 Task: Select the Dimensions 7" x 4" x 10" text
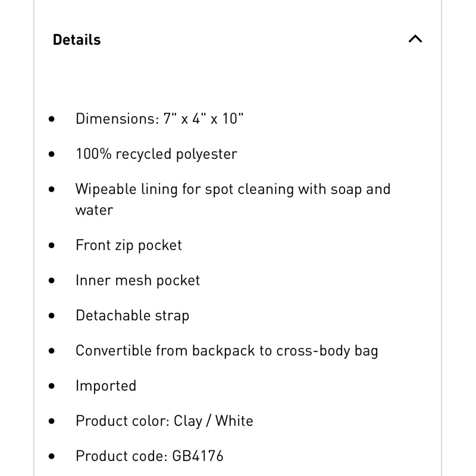tap(159, 118)
